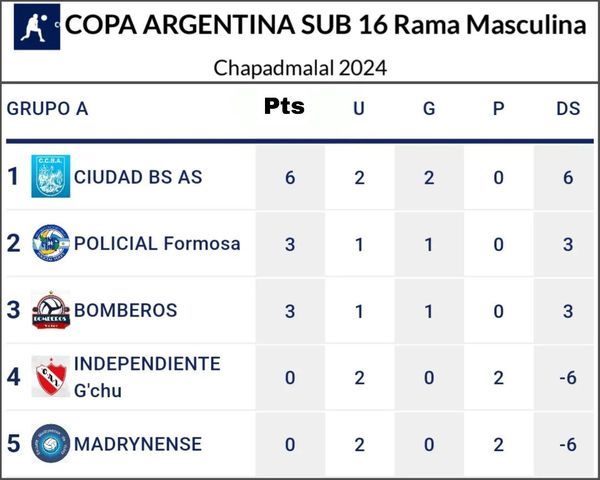Select the P column header
The image size is (600, 480).
(x=498, y=108)
